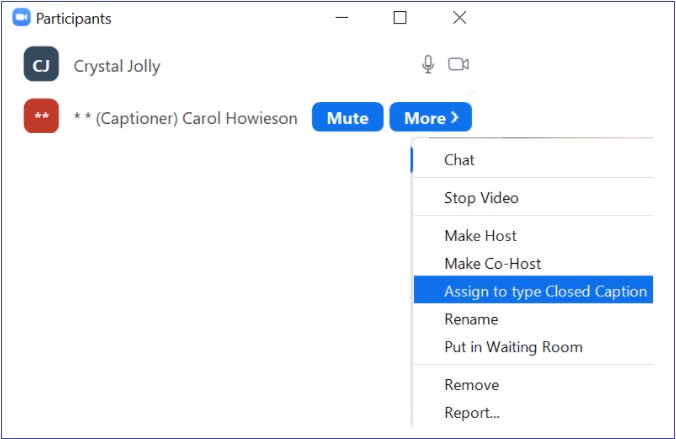This screenshot has height=439, width=676.
Task: Minimize the Participants window
Action: (341, 18)
